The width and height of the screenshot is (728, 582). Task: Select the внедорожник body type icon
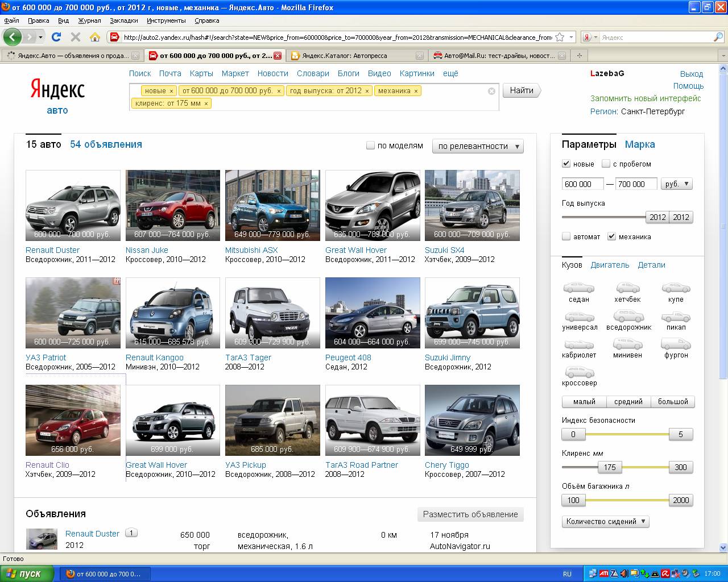(x=628, y=316)
